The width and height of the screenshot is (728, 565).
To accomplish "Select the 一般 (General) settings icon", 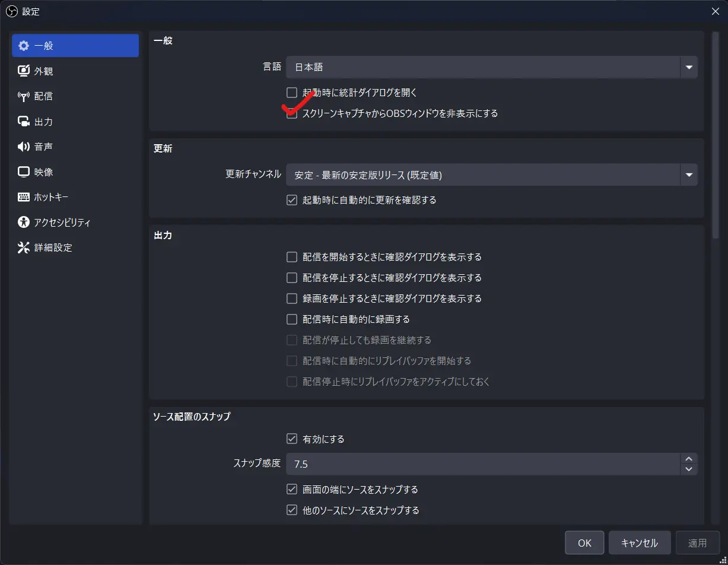I will (23, 45).
